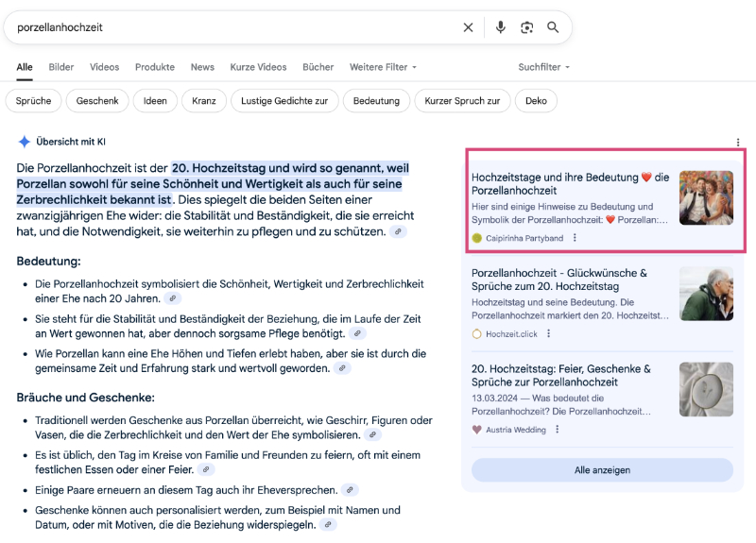Click the Hochzeit.click source name
Viewport: 756px width, 543px height.
tap(511, 334)
